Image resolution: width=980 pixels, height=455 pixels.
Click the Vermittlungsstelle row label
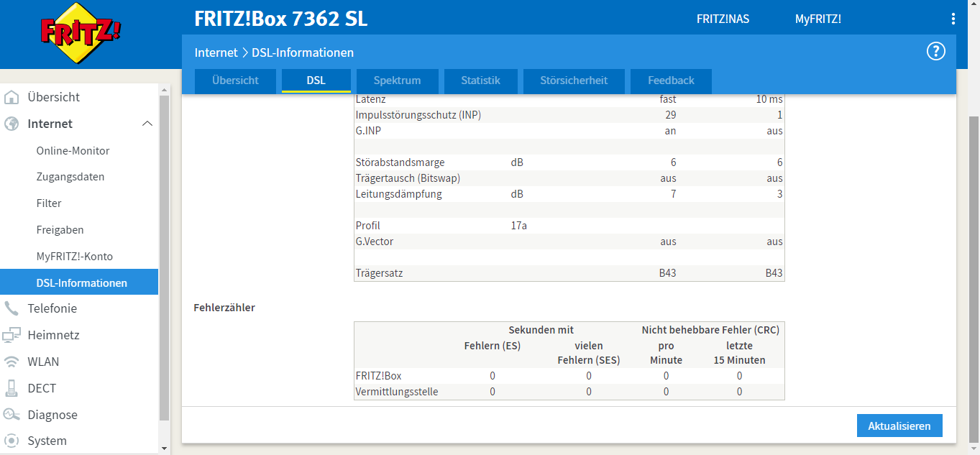pyautogui.click(x=396, y=392)
